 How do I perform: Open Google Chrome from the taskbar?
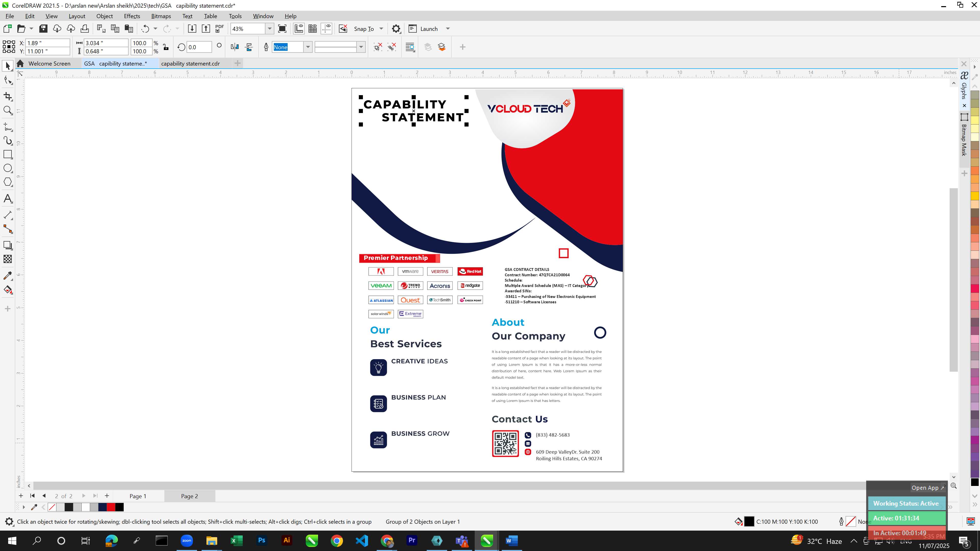pos(337,540)
